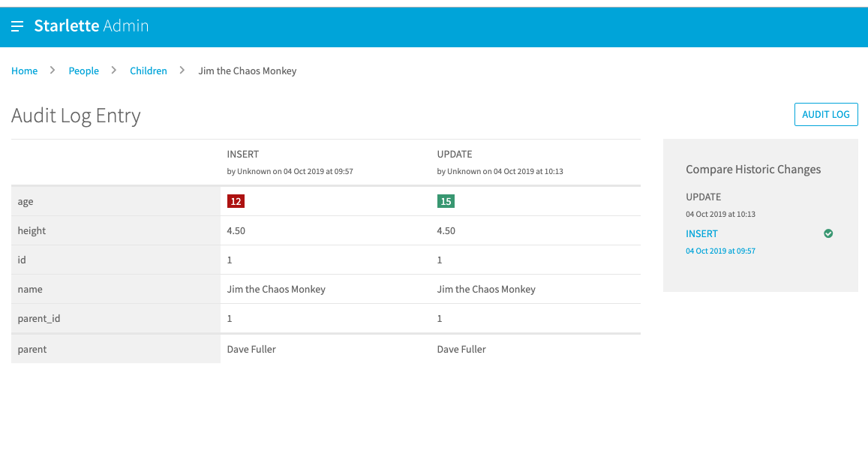The width and height of the screenshot is (868, 460).
Task: Click the Starlette Admin header logo text
Action: pos(90,26)
